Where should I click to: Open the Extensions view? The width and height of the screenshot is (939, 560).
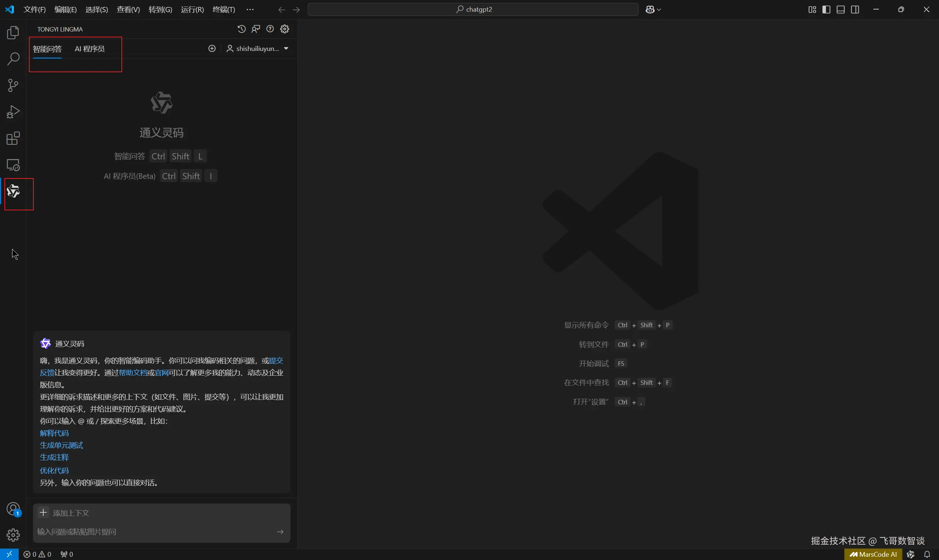(x=13, y=139)
